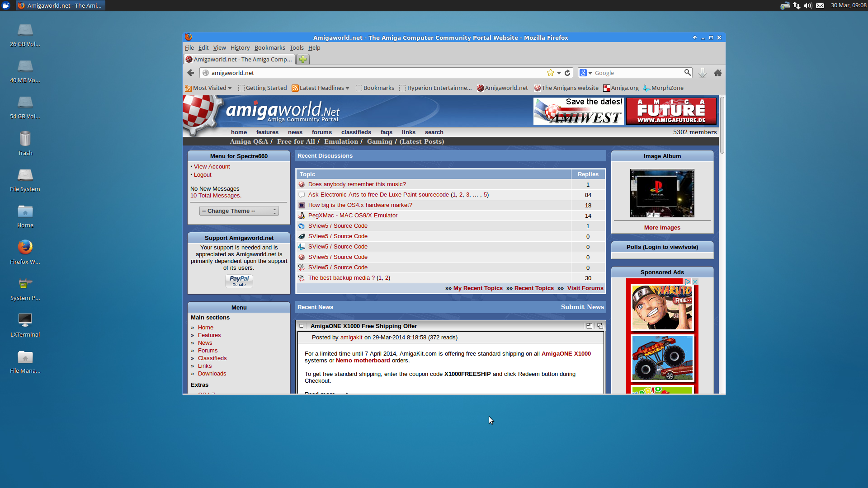Image resolution: width=868 pixels, height=488 pixels.
Task: Open a new tab with the plus icon
Action: [x=303, y=59]
